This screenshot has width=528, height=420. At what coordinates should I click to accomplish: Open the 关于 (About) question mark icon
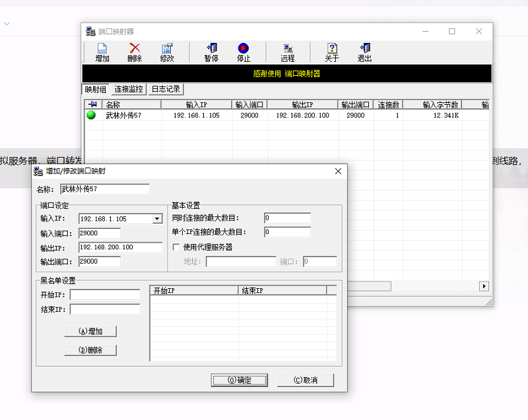(332, 53)
